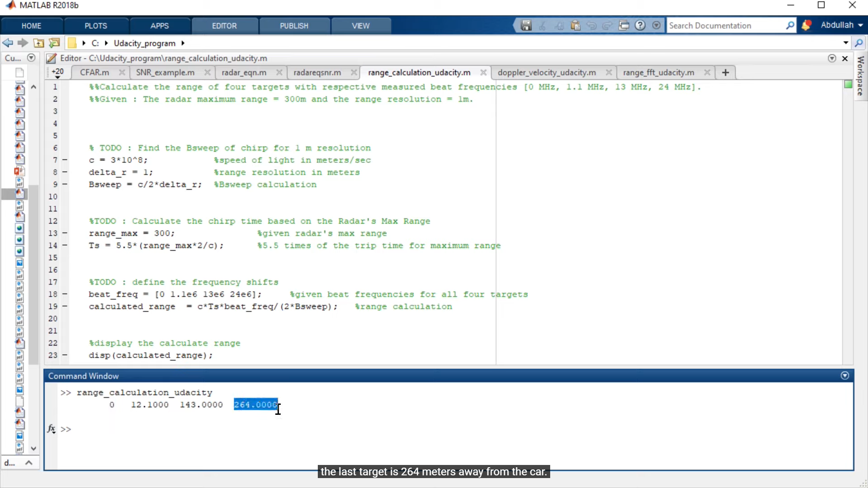
Task: Switch to CFAR.m editor tab
Action: tap(94, 72)
